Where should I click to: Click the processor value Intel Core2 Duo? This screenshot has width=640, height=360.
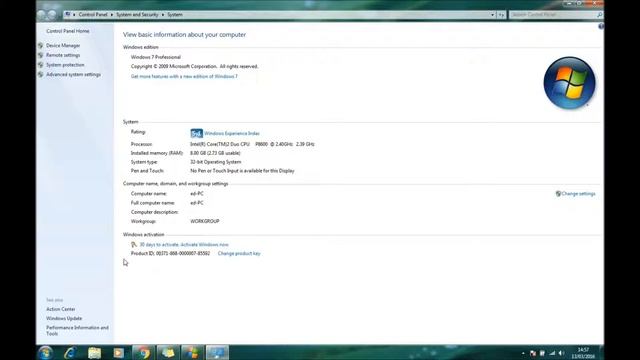[x=252, y=144]
